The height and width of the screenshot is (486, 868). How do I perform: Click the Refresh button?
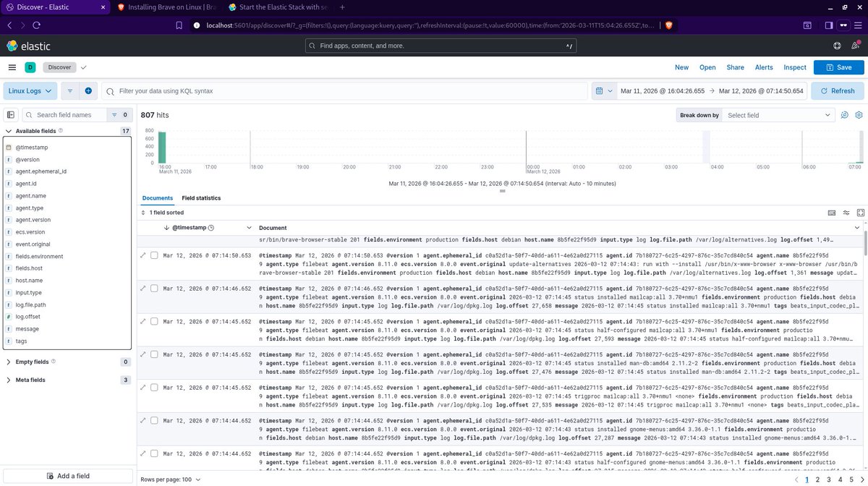(838, 91)
